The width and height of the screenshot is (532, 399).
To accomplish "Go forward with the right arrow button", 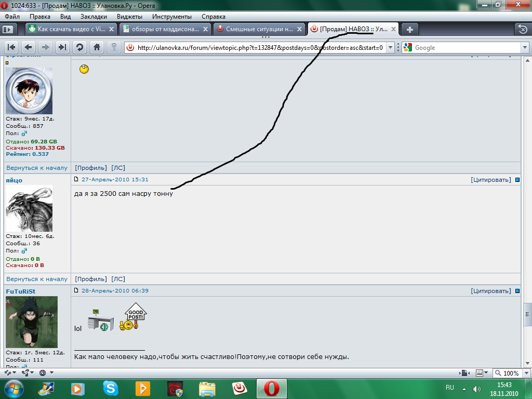I will 46,47.
